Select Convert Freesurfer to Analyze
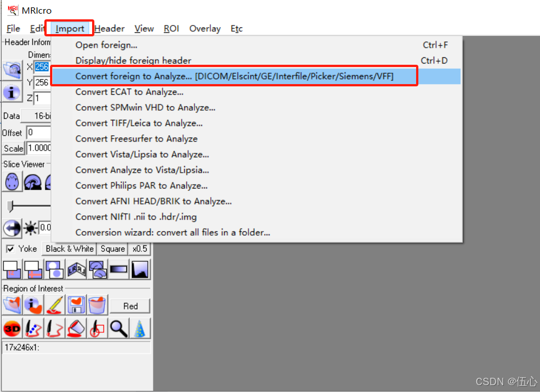The image size is (540, 392). [x=256, y=139]
